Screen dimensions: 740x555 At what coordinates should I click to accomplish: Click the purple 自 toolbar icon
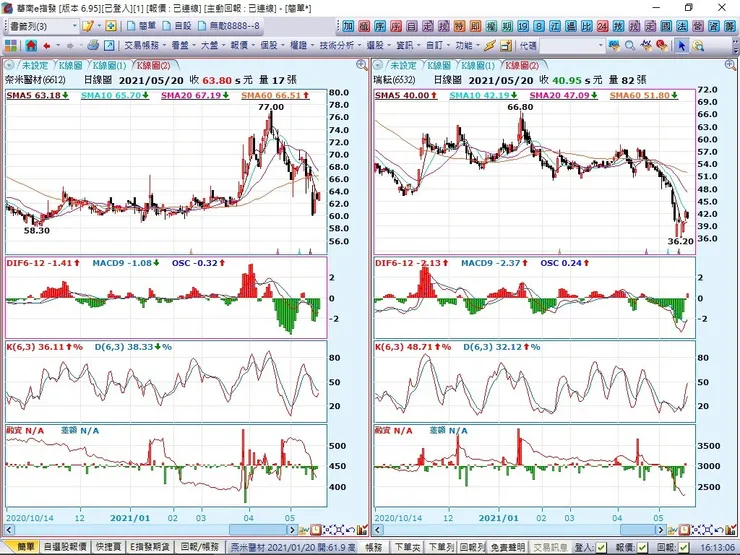point(412,26)
